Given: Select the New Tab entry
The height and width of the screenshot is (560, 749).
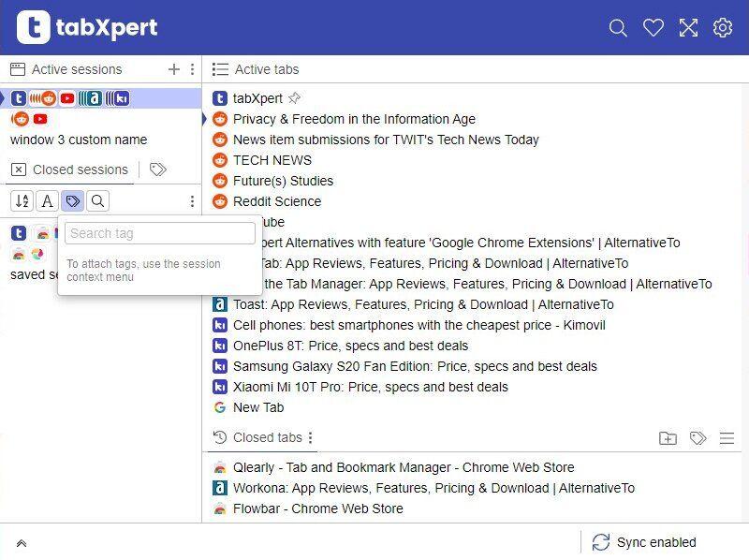Looking at the screenshot, I should click(x=258, y=407).
